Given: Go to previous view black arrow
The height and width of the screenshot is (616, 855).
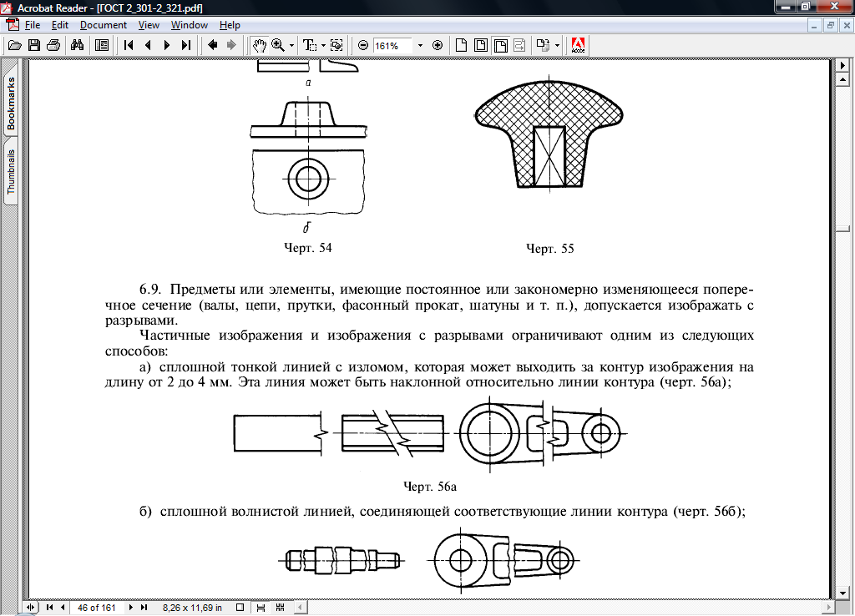Looking at the screenshot, I should coord(213,45).
